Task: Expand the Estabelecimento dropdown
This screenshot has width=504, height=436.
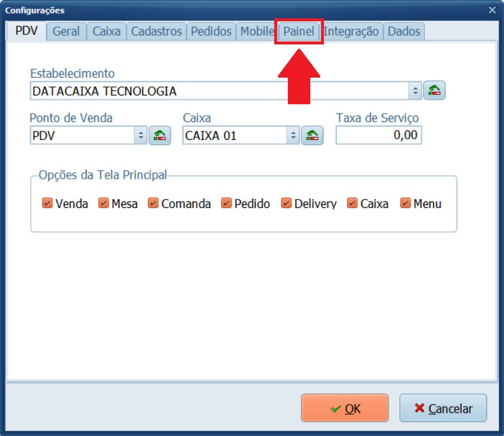Action: [x=415, y=91]
